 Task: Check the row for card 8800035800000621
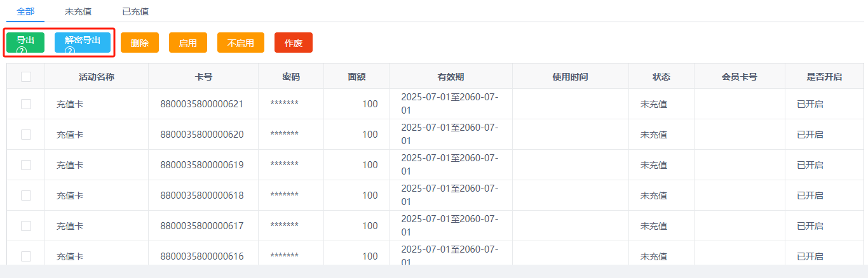point(26,104)
